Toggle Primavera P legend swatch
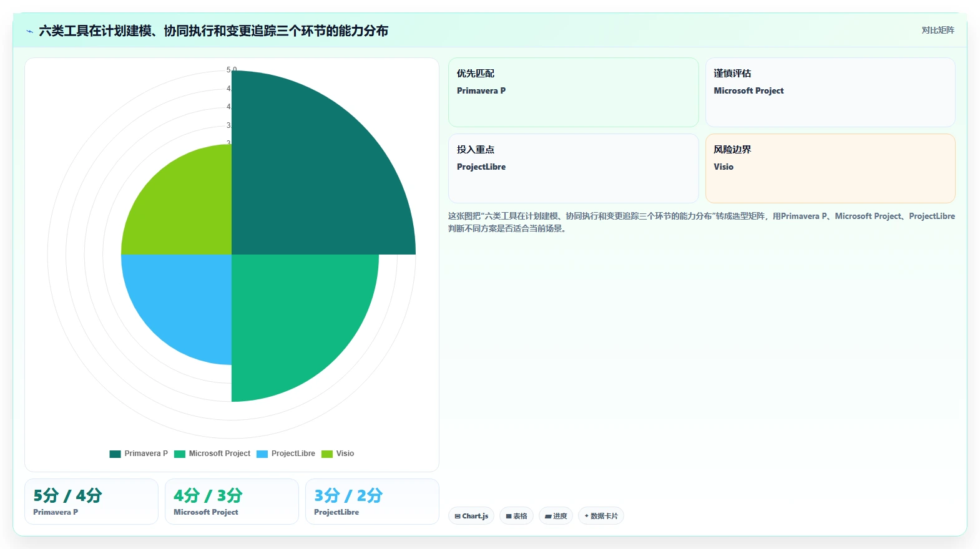 [115, 454]
